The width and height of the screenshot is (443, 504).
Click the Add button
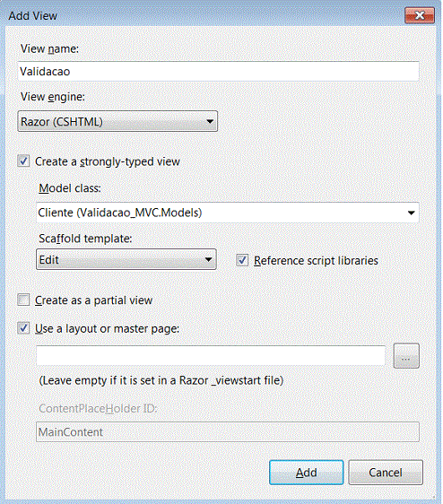point(307,473)
